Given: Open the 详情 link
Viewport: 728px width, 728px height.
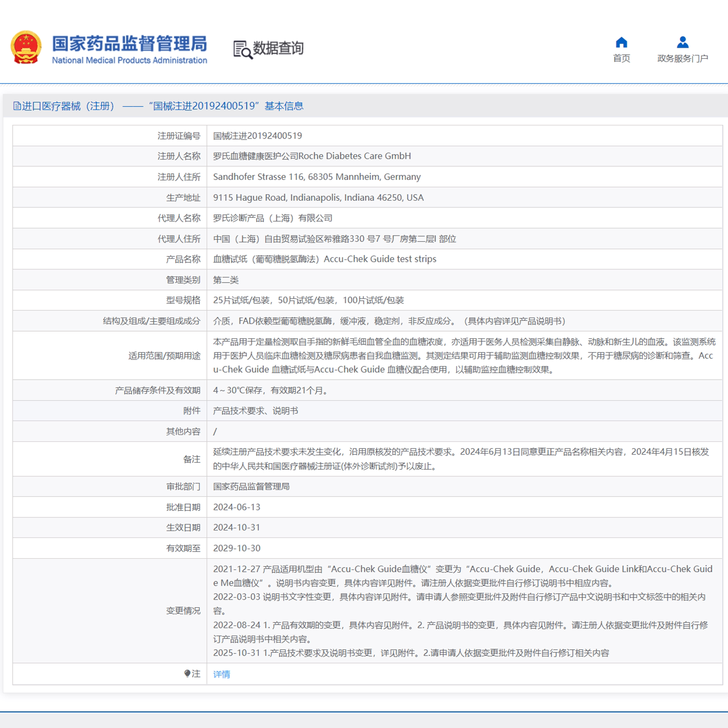Looking at the screenshot, I should click(x=221, y=674).
